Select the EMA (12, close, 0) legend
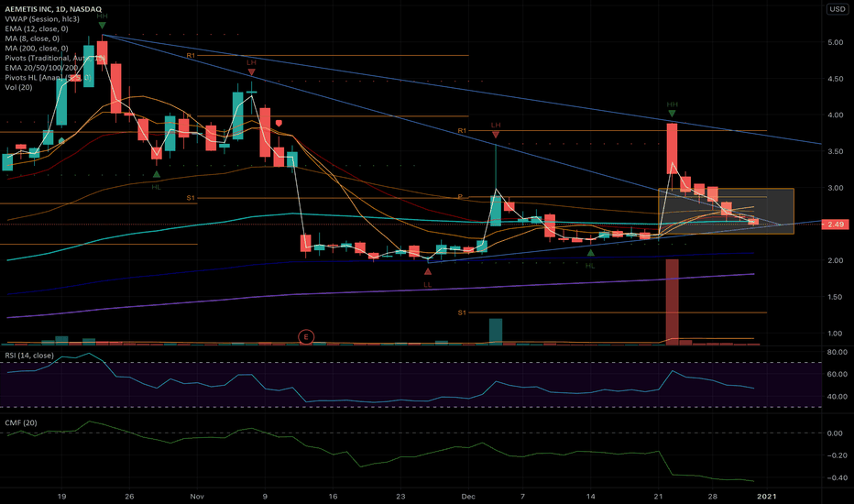This screenshot has width=854, height=504. [x=37, y=29]
